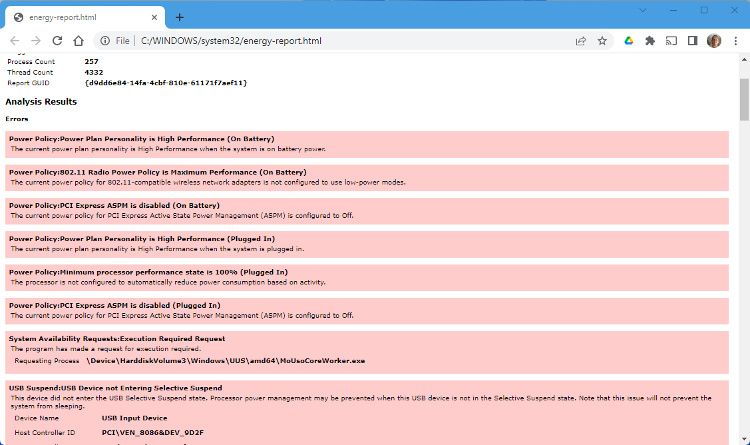
Task: Click the scrollbar up arrow
Action: tap(743, 61)
